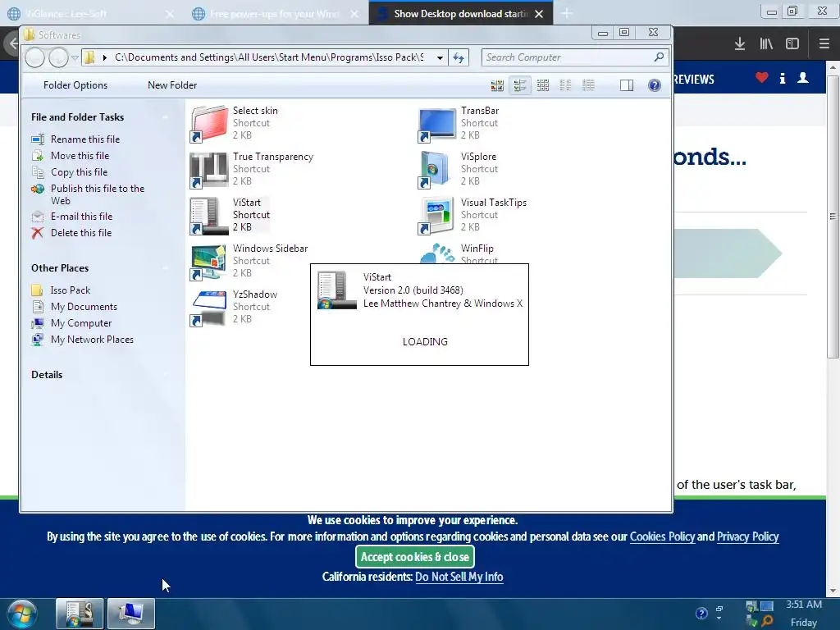Select Show Desktop download browser tab

461,14
